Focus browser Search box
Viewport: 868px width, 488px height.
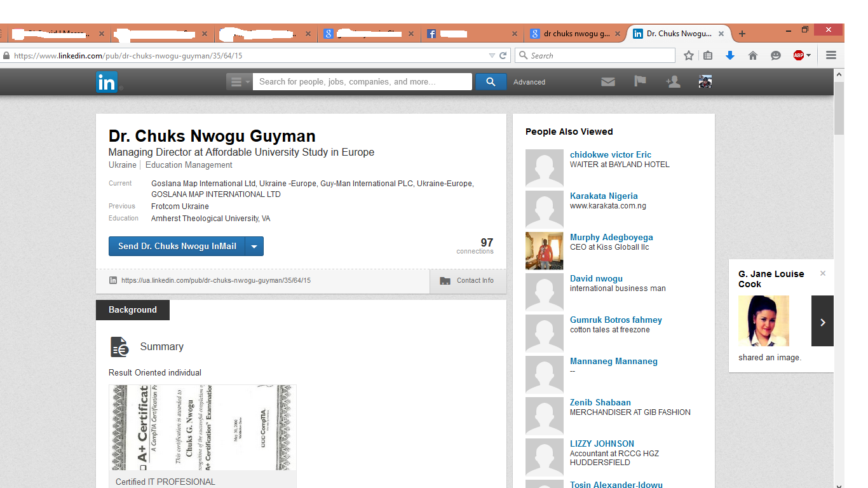tap(595, 56)
